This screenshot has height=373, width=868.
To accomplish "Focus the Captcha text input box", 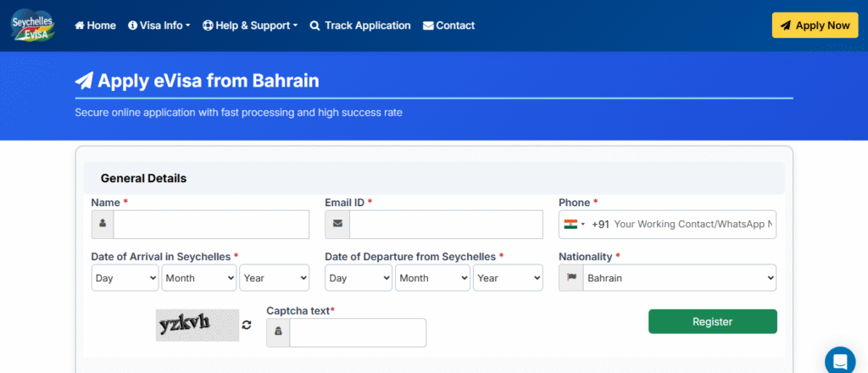I will pyautogui.click(x=358, y=333).
